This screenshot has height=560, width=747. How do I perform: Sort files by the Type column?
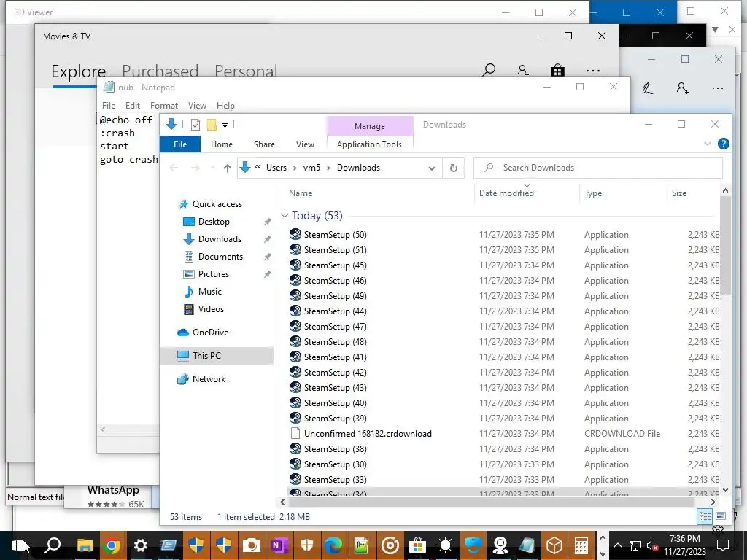click(x=593, y=192)
